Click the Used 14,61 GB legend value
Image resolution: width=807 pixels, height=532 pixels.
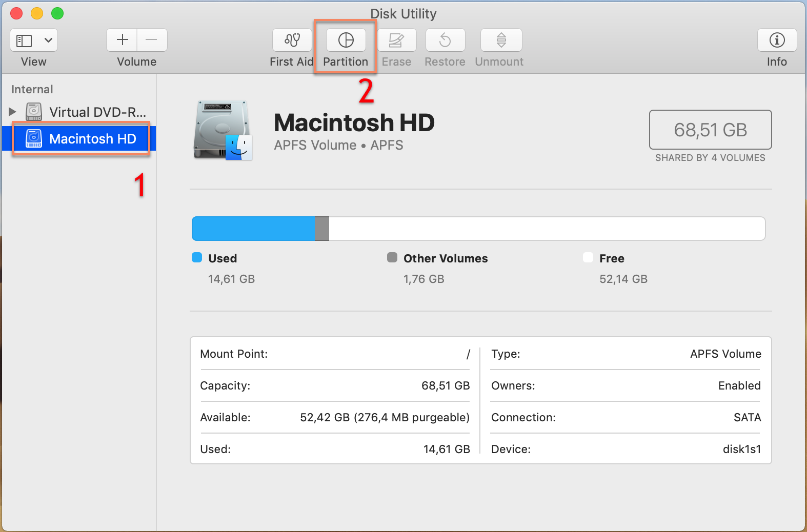point(231,279)
